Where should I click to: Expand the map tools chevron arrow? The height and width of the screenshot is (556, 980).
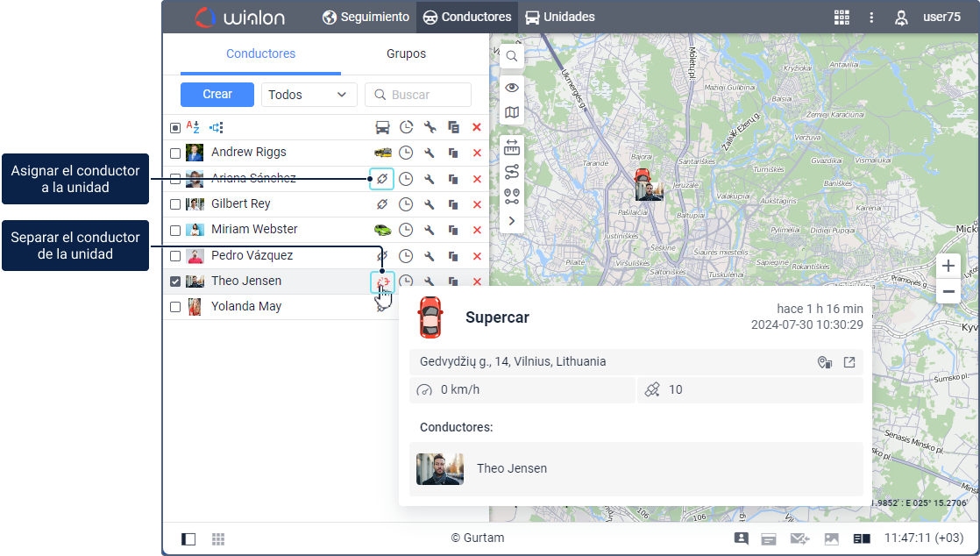[512, 221]
